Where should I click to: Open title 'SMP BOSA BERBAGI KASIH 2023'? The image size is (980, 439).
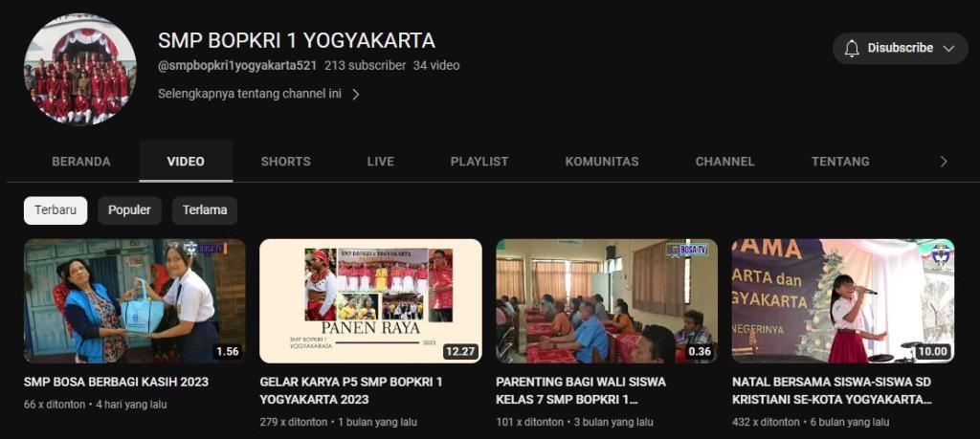pyautogui.click(x=116, y=383)
